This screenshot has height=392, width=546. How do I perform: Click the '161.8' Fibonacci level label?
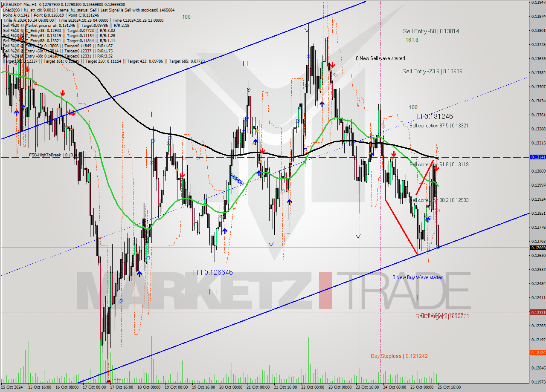coord(412,40)
